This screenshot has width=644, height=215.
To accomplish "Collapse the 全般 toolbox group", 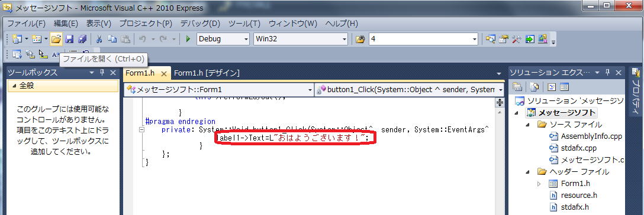I will [x=14, y=86].
